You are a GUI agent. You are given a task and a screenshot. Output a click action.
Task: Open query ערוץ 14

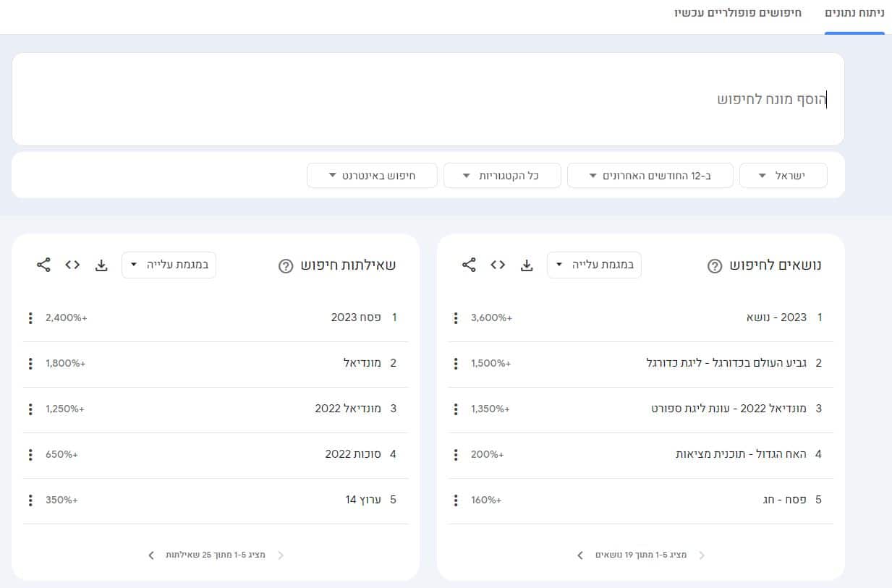[x=363, y=500]
